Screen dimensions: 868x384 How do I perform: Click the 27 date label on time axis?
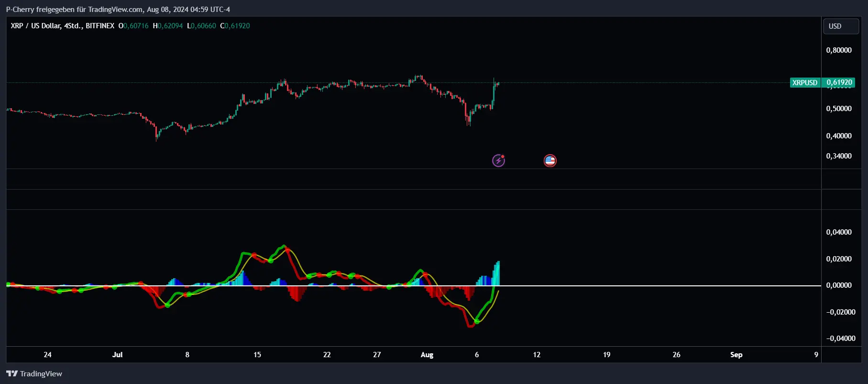pos(377,355)
